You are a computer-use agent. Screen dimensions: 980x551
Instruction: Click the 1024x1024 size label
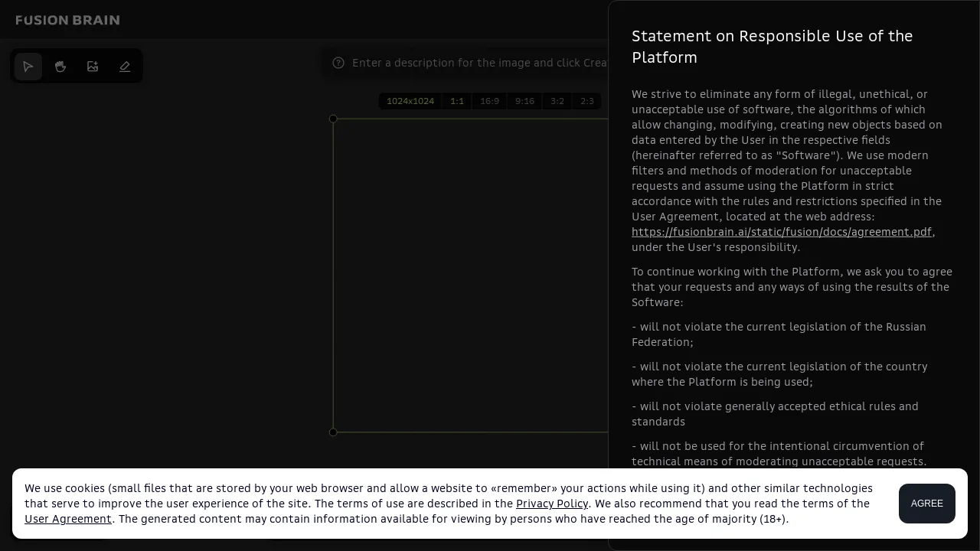410,101
